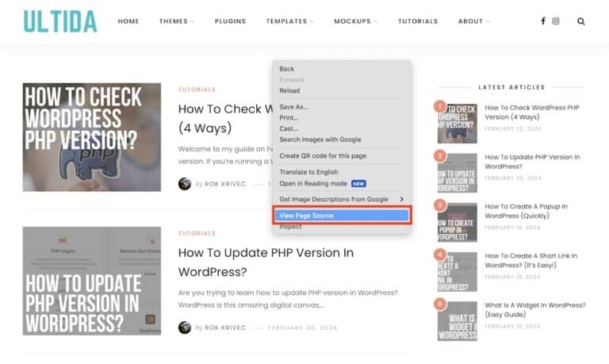Choose Create QR code for this page
The width and height of the screenshot is (609, 364).
342,155
